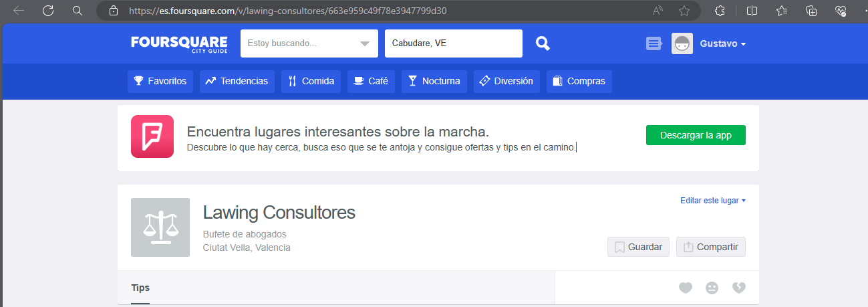Click 'Bufete de abogados' category text
Viewport: 868px width, 307px height.
click(245, 234)
